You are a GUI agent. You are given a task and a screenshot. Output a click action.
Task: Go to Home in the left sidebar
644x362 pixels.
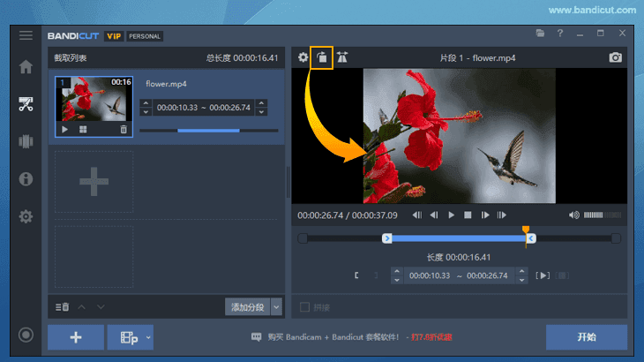tap(26, 67)
